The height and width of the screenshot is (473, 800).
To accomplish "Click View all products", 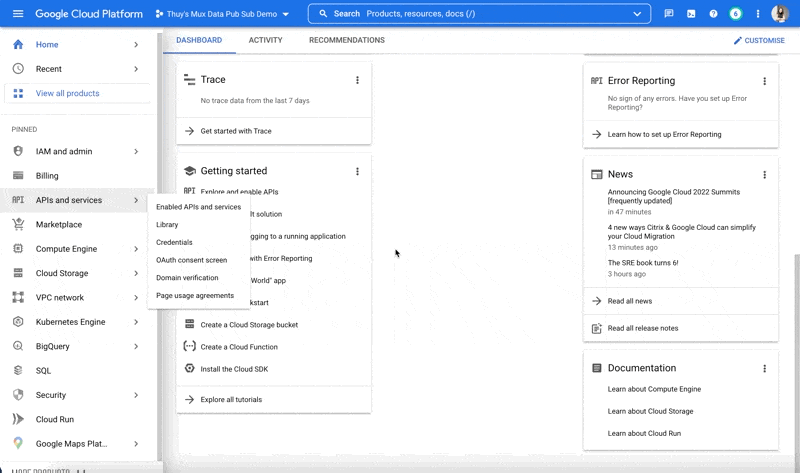I will coord(77,93).
